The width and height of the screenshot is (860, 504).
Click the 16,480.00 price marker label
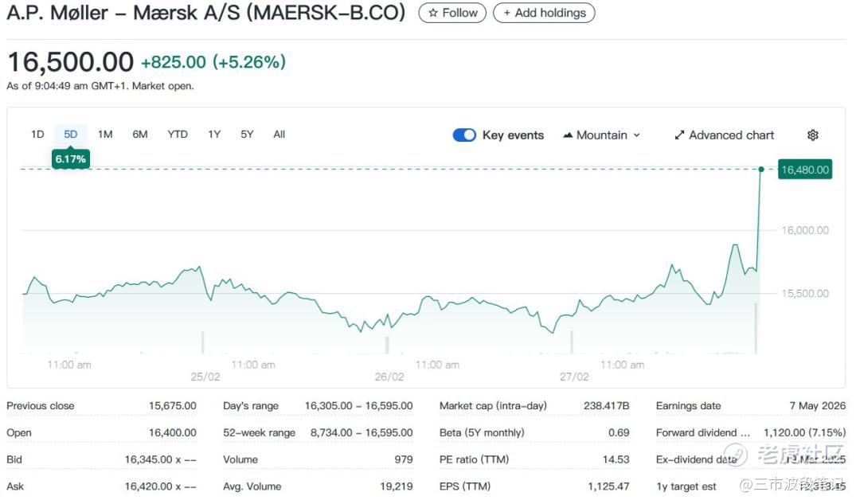805,170
